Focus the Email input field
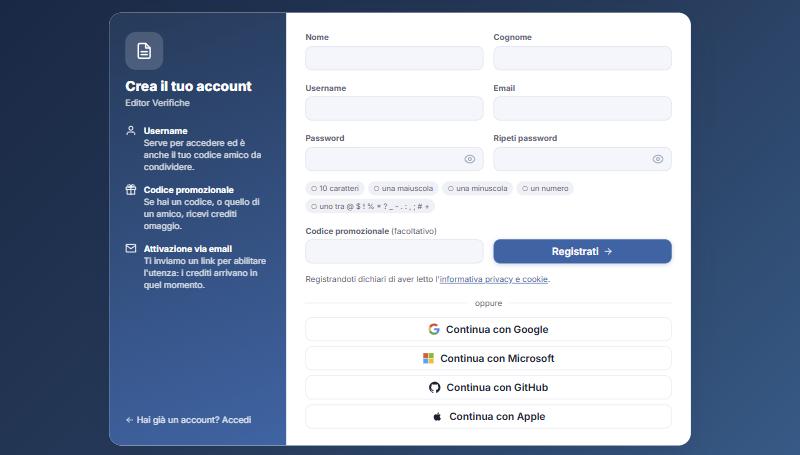Screen dimensions: 800x455 pos(582,109)
